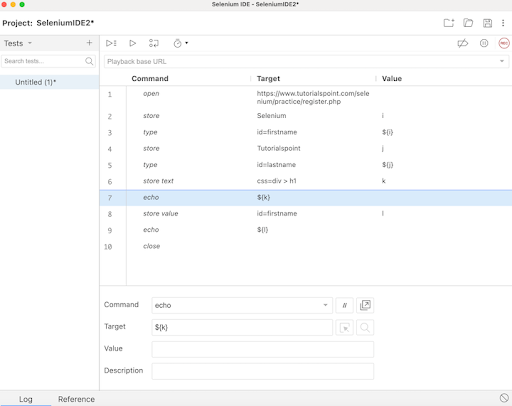Open the Command echo combo box
This screenshot has height=406, width=512.
point(242,305)
